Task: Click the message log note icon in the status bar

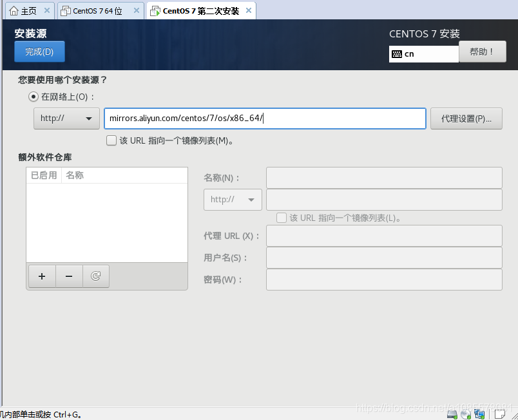Action: [500, 414]
